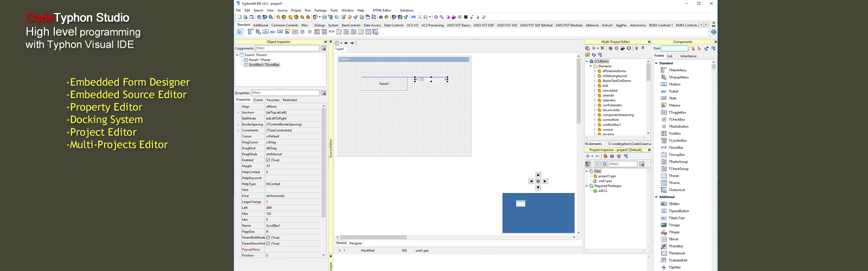This screenshot has width=868, height=271.
Task: Close the Object Inspector panel
Action: point(325,42)
